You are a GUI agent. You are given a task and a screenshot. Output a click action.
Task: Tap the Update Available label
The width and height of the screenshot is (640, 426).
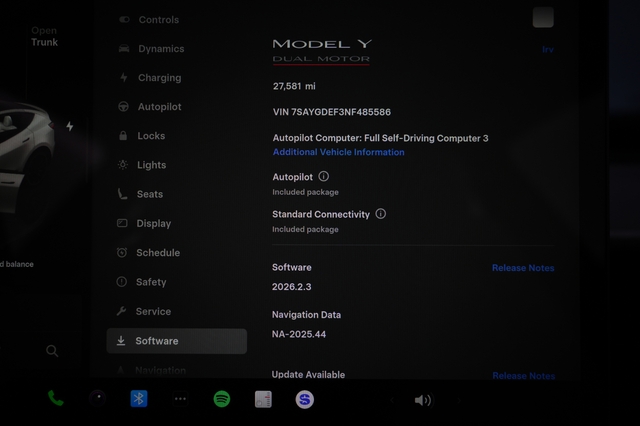point(308,375)
